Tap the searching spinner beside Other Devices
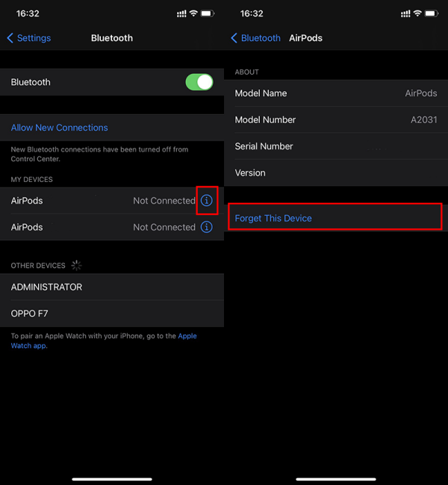The width and height of the screenshot is (448, 485). pyautogui.click(x=77, y=266)
